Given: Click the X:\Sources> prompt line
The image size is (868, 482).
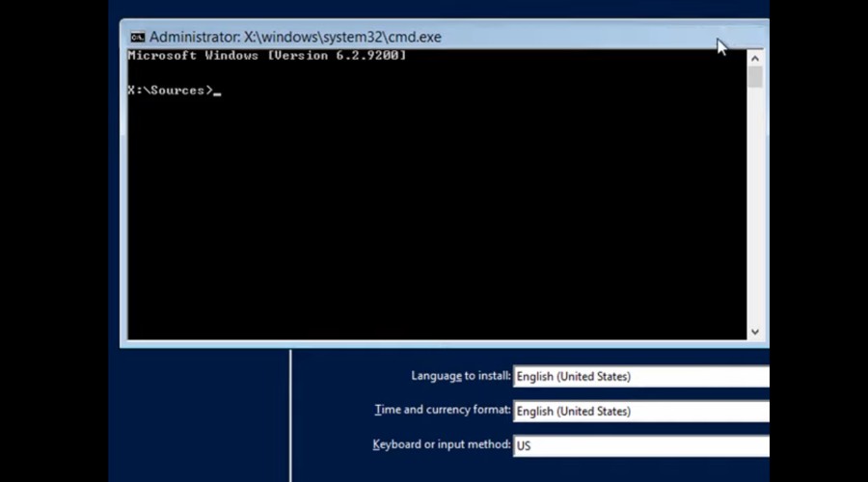Looking at the screenshot, I should pos(174,91).
